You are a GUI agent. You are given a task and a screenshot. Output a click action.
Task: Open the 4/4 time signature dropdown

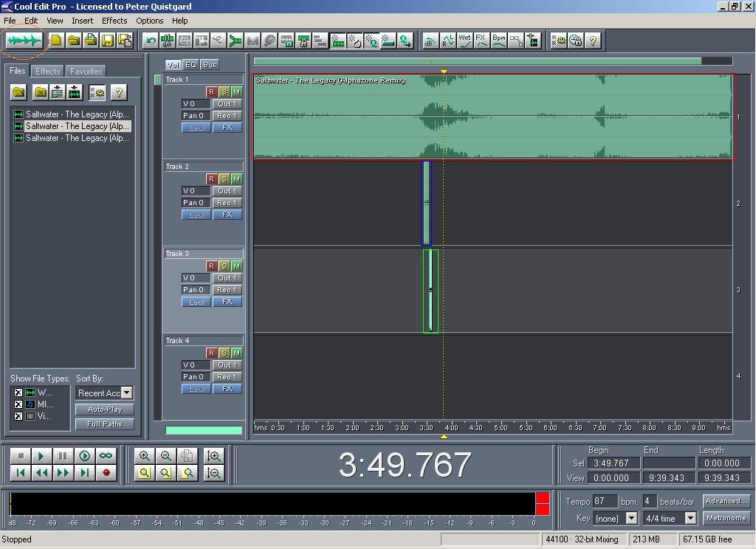pos(690,518)
